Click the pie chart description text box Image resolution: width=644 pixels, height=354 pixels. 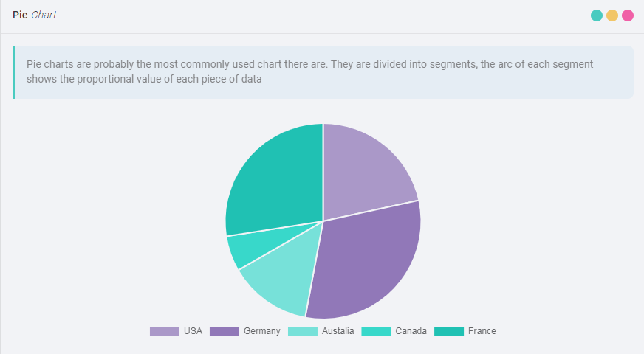(x=323, y=72)
